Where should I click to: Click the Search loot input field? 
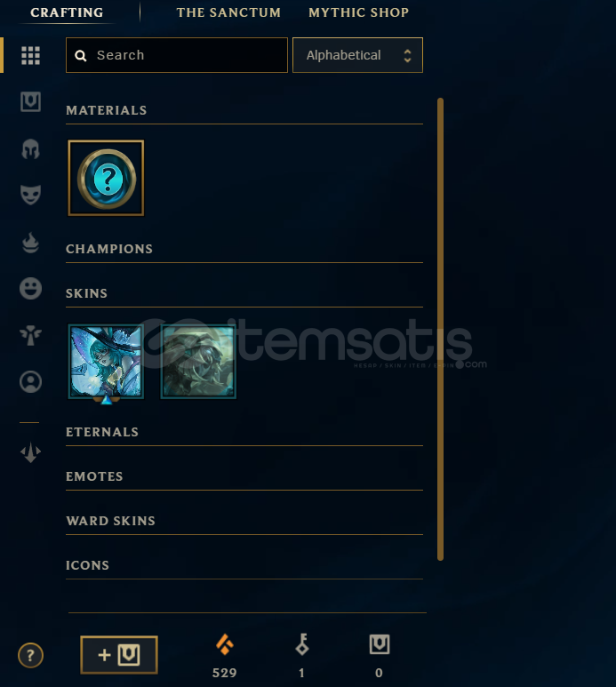(177, 55)
